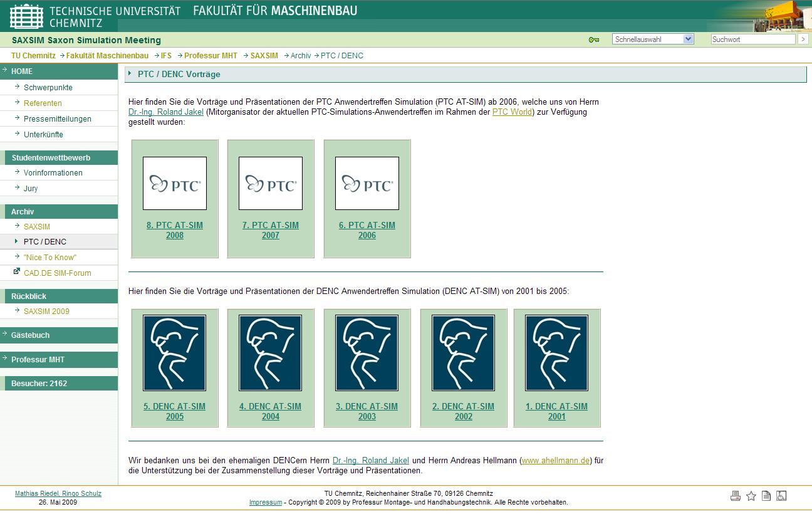The image size is (812, 514).
Task: Click TU Chemnitz breadcrumb link
Action: 33,56
